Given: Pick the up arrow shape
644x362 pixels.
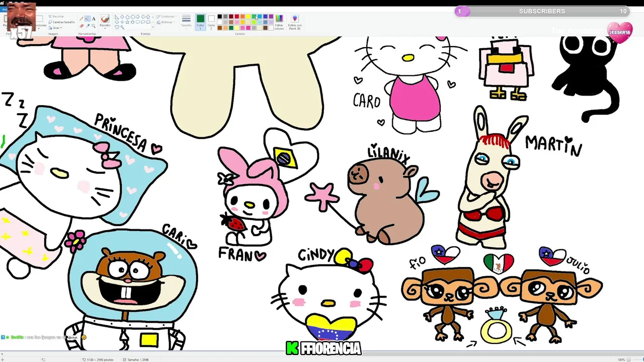Looking at the screenshot, I should [x=148, y=17].
